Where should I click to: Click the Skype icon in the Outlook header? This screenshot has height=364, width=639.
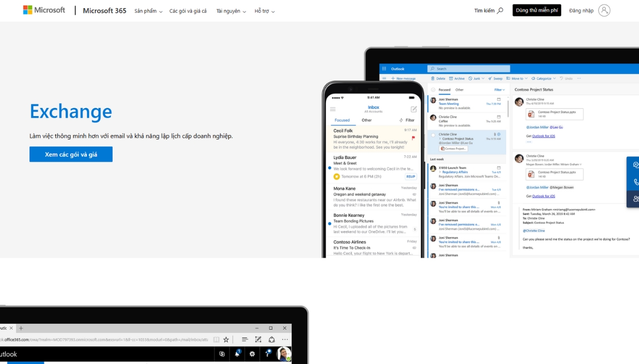tap(222, 354)
